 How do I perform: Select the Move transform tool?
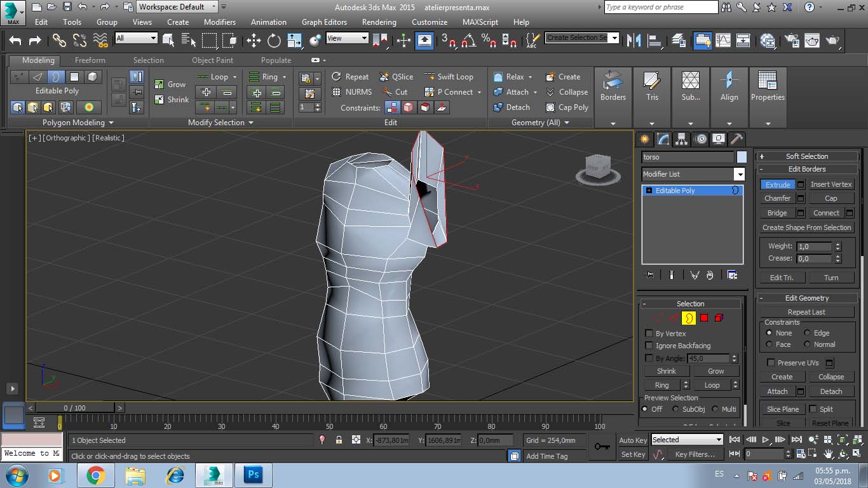click(x=254, y=41)
